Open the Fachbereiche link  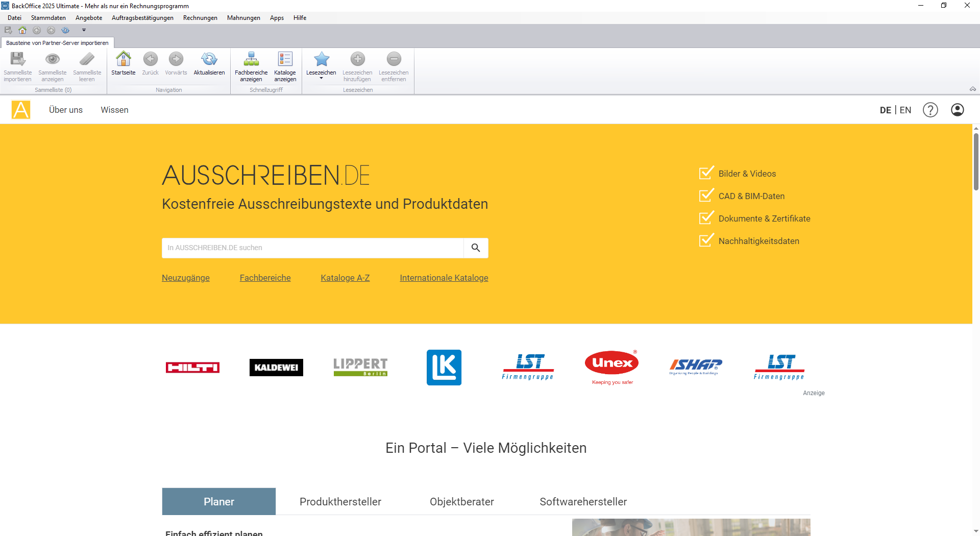pos(265,278)
